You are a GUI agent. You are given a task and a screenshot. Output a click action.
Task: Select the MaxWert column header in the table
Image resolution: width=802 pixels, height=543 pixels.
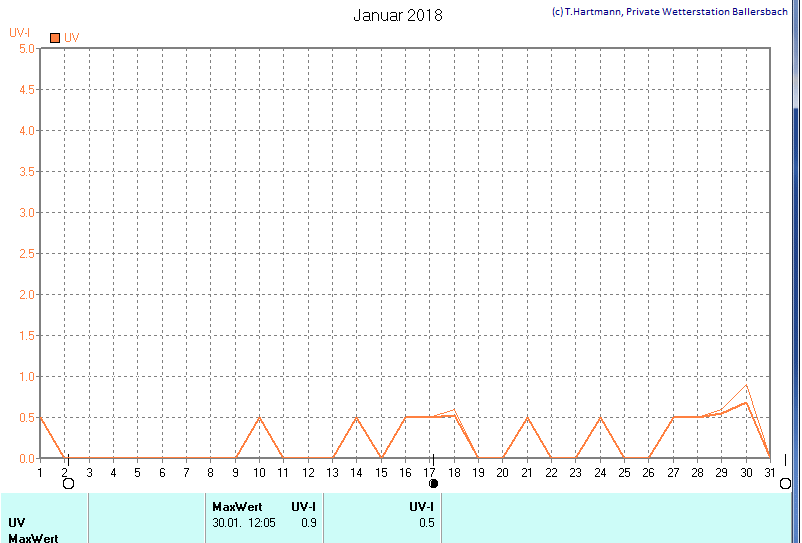pos(237,507)
